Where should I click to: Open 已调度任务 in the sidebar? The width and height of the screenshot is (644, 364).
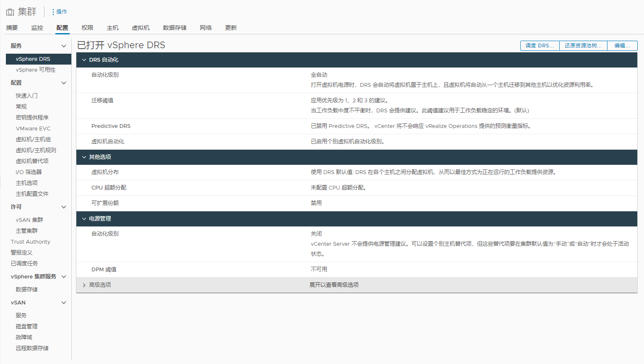24,263
